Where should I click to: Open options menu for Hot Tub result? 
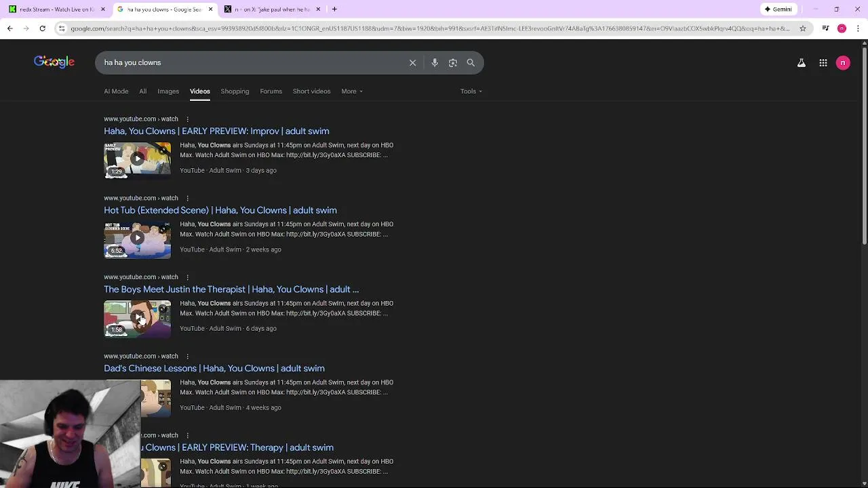pos(187,198)
